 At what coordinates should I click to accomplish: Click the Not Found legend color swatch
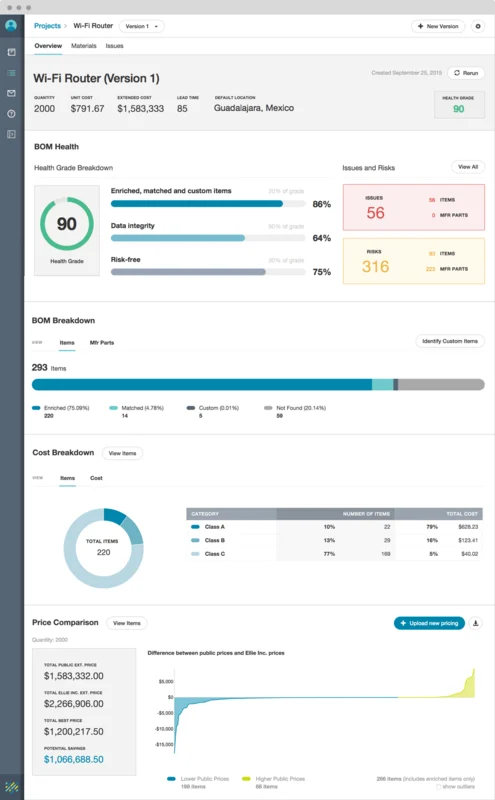(268, 408)
